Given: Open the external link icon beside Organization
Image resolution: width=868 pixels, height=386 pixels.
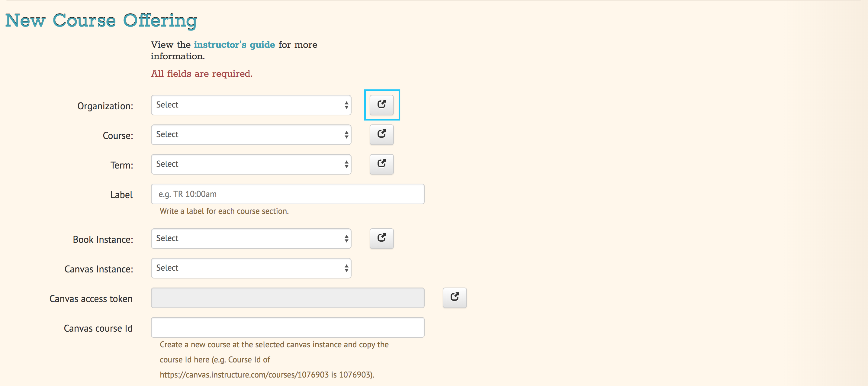Looking at the screenshot, I should 381,105.
